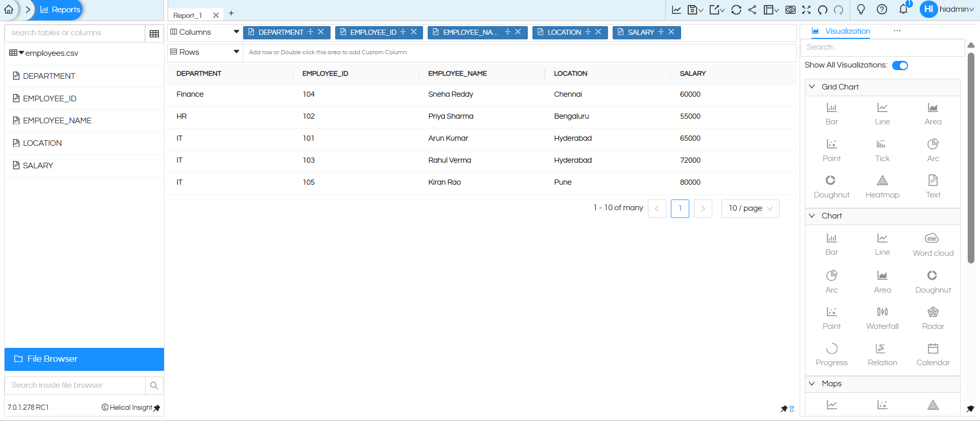Collapse the Maps section

click(812, 384)
